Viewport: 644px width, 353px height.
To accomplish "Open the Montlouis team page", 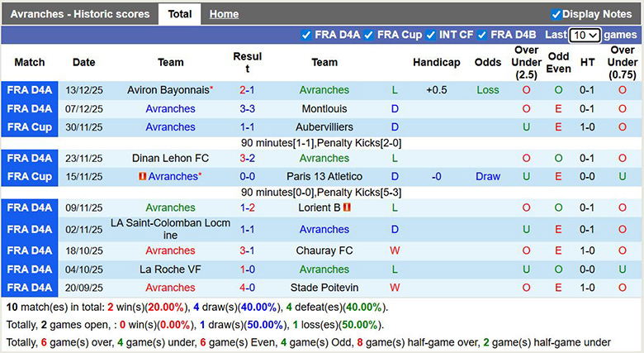I will coord(324,109).
